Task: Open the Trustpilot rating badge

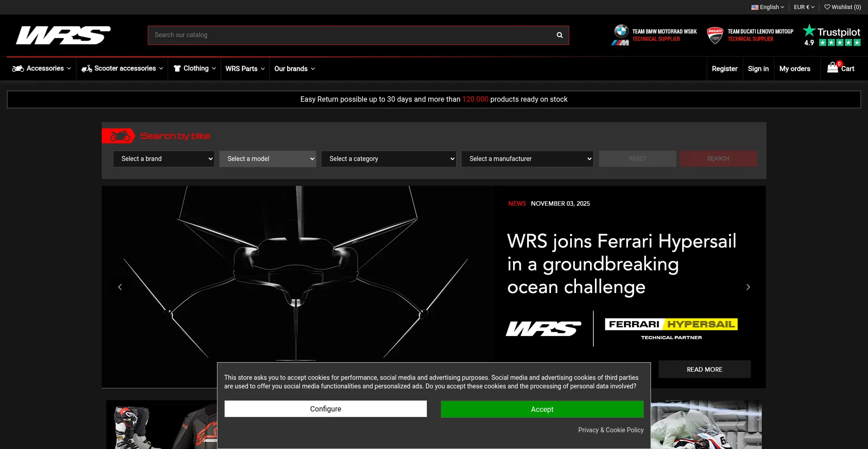Action: [x=831, y=35]
